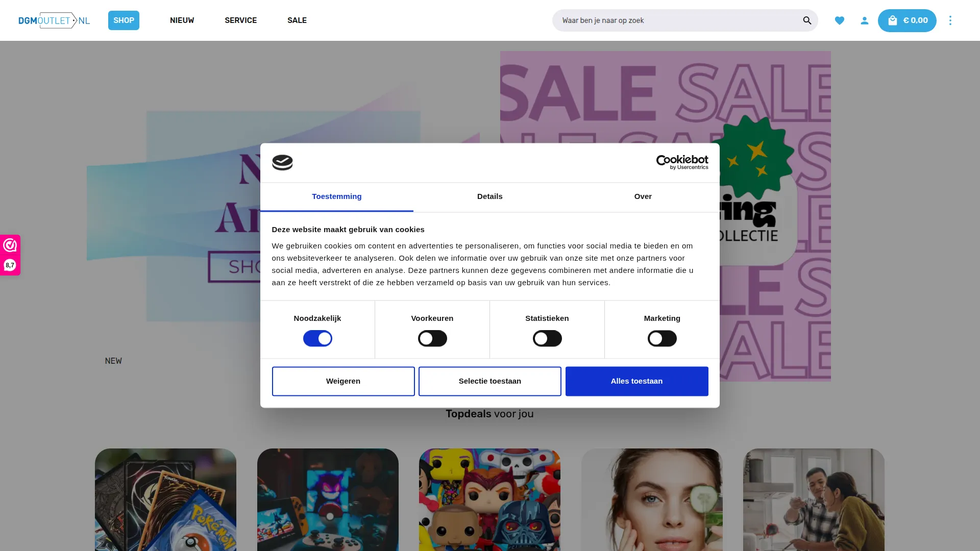Open the Funko figures topdeal thumbnail
The width and height of the screenshot is (980, 551).
pyautogui.click(x=489, y=499)
